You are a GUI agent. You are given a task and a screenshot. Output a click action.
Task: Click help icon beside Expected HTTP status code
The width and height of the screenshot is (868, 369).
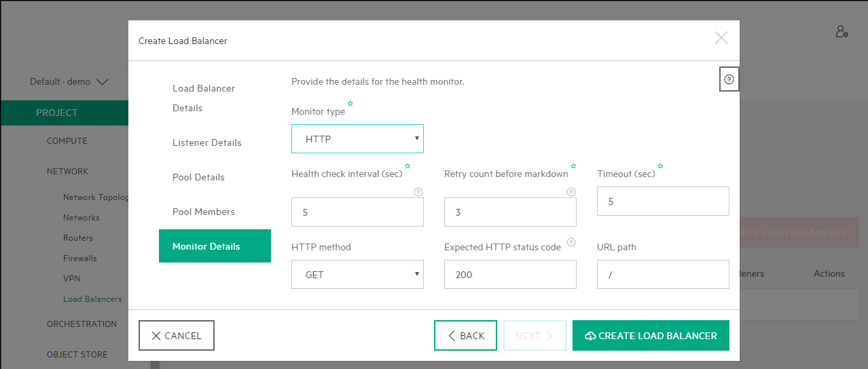coord(571,242)
